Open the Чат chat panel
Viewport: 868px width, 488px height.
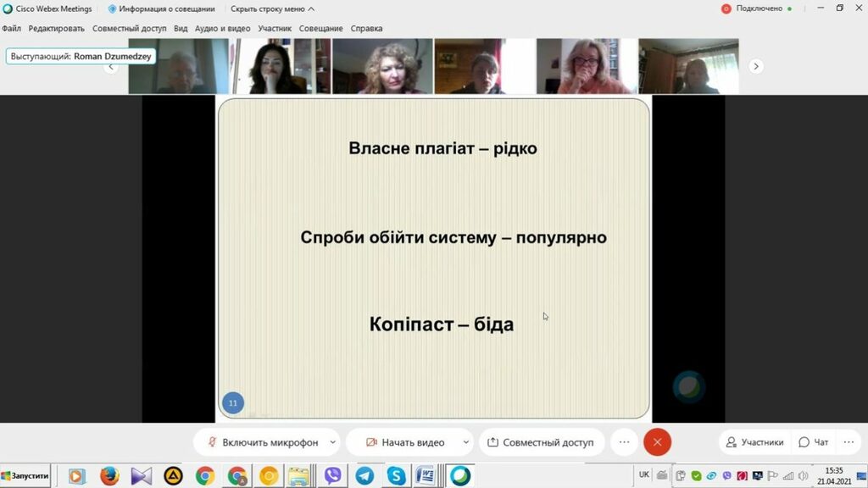click(x=814, y=442)
